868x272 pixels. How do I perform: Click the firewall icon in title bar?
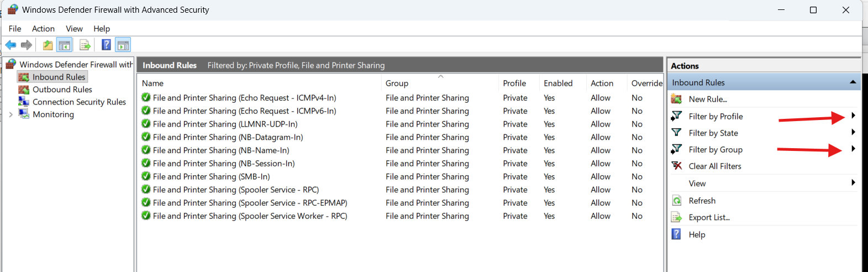coord(13,9)
